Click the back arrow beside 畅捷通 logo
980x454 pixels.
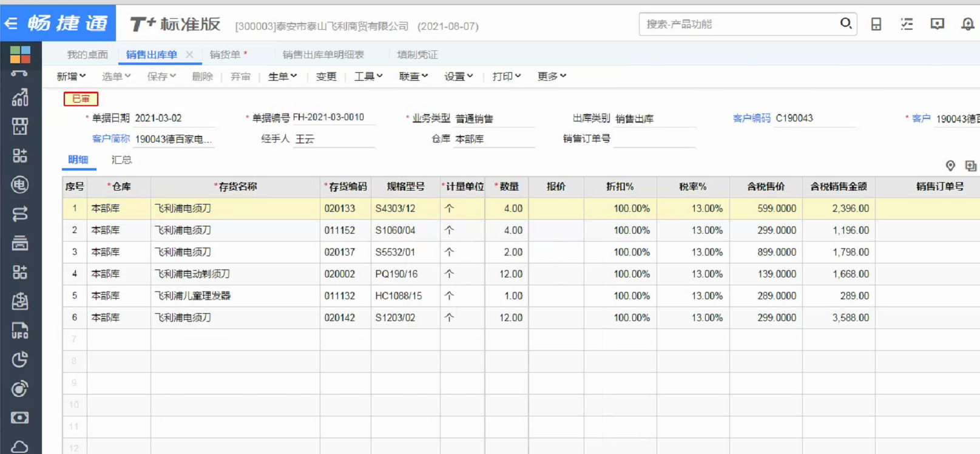click(11, 24)
